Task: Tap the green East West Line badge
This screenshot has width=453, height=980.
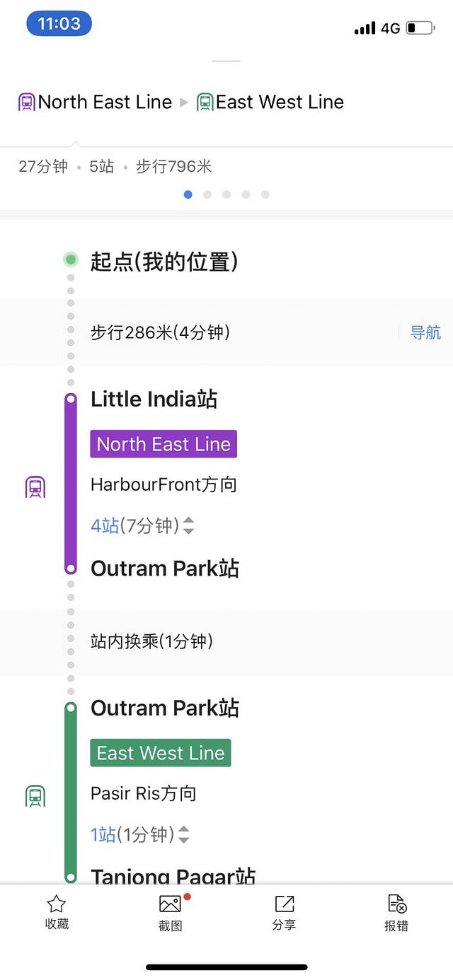Action: [161, 753]
